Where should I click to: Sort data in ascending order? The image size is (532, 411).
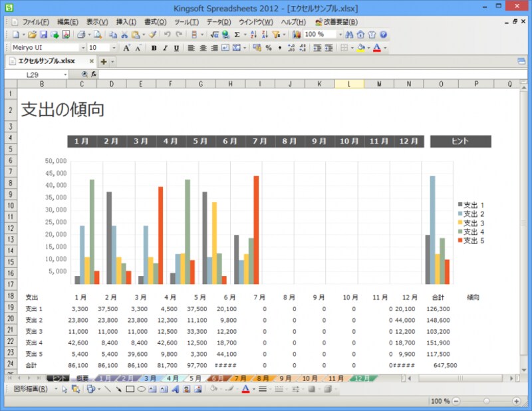(254, 35)
